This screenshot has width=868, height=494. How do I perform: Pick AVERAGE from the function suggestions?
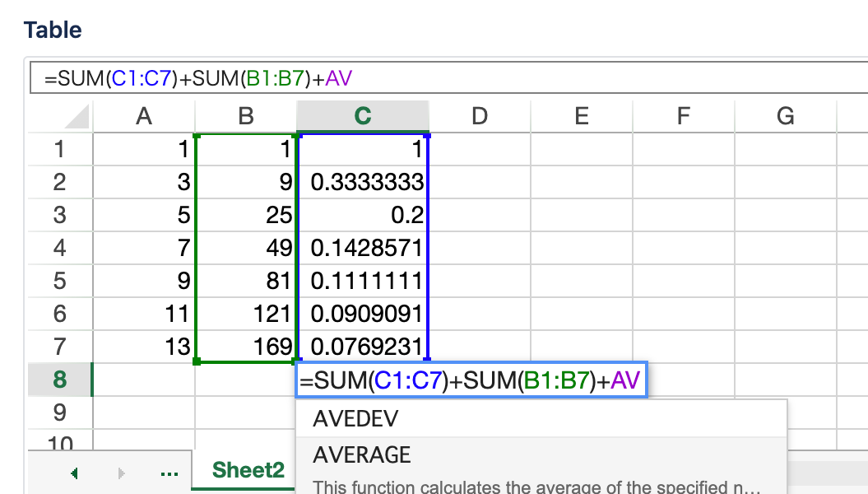(362, 454)
